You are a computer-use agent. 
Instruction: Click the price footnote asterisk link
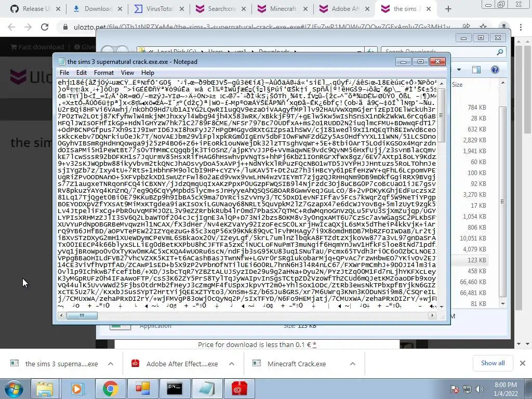tap(314, 345)
